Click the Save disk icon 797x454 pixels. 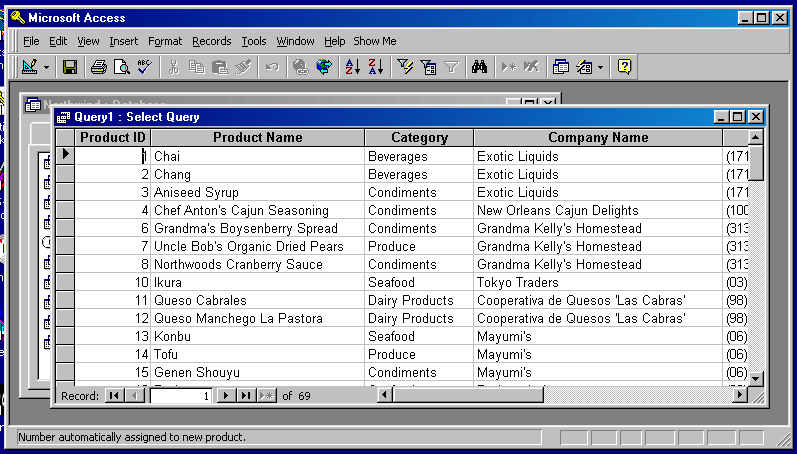click(70, 67)
